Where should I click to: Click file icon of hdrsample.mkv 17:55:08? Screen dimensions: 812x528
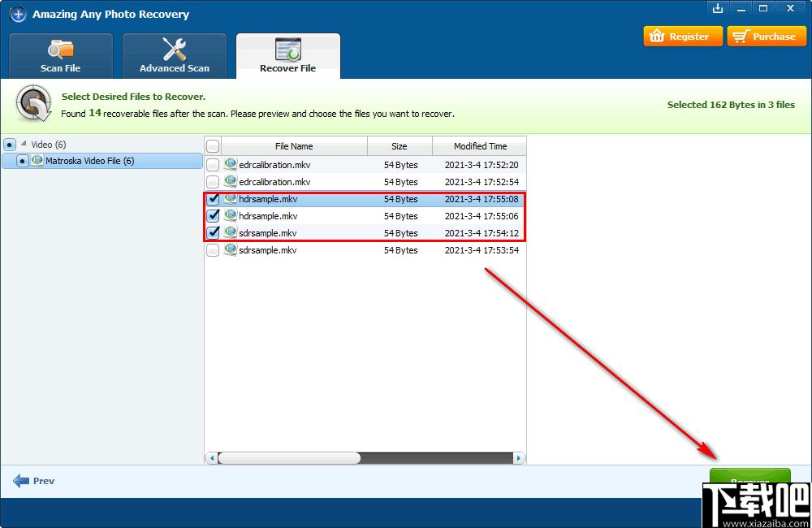pyautogui.click(x=230, y=198)
